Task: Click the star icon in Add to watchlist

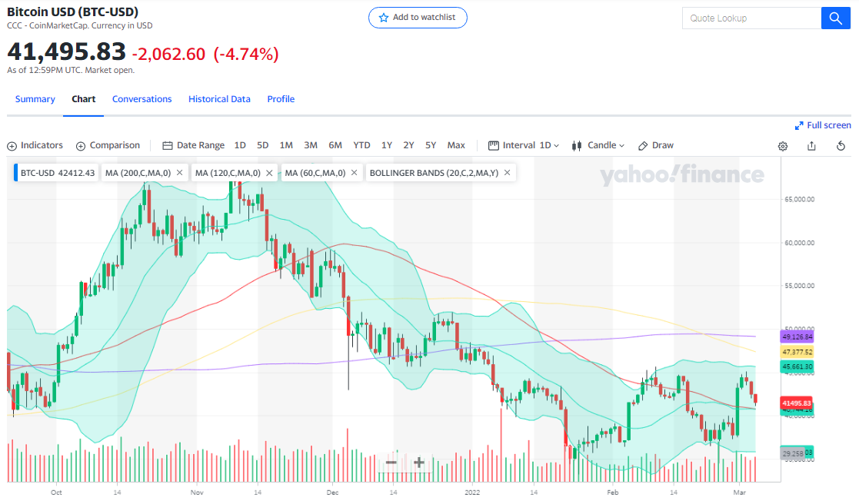Action: pyautogui.click(x=384, y=18)
